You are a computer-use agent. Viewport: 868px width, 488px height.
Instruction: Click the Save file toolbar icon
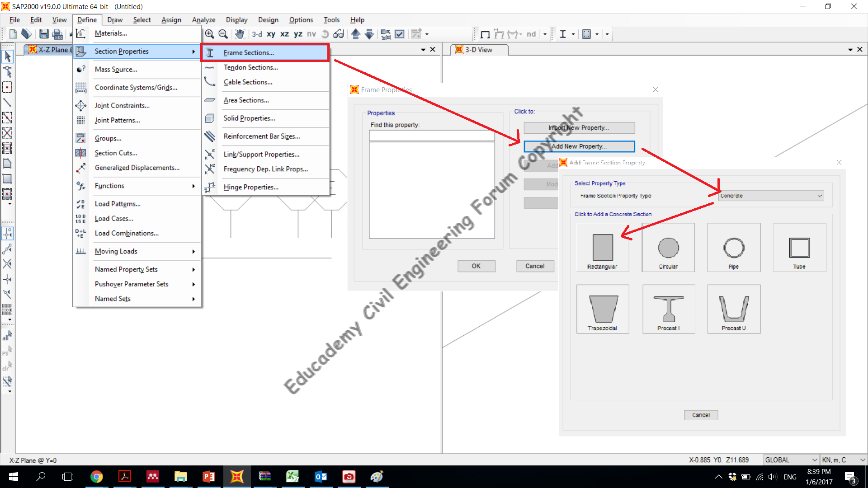point(44,34)
